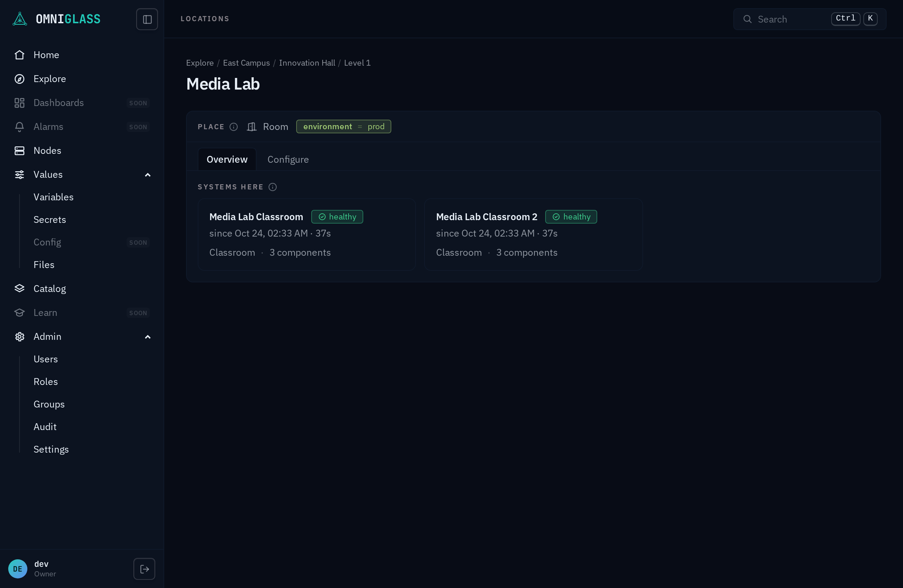Open Nodes via server icon
Image resolution: width=903 pixels, height=588 pixels.
(19, 150)
